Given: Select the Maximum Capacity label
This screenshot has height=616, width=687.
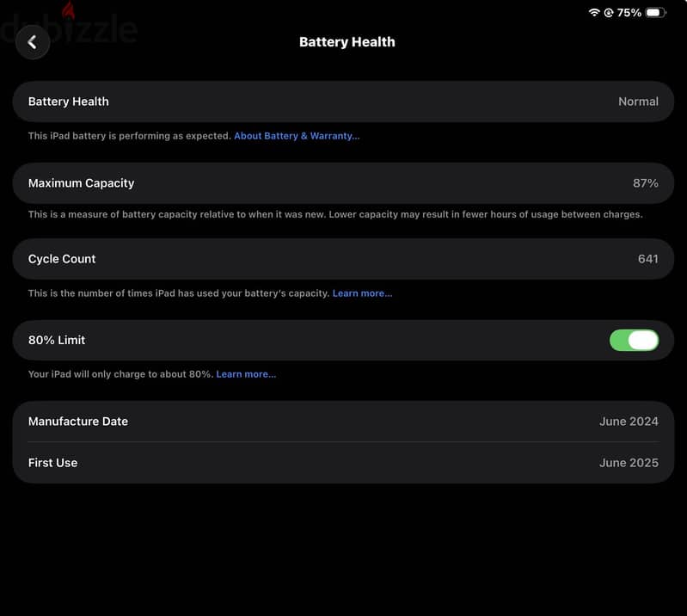Looking at the screenshot, I should click(81, 183).
